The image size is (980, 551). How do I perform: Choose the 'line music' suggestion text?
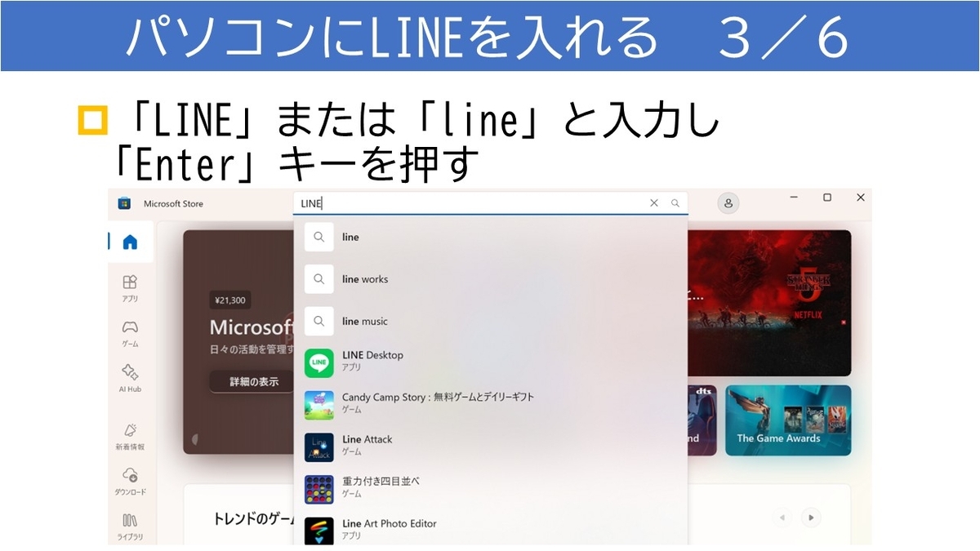click(365, 321)
